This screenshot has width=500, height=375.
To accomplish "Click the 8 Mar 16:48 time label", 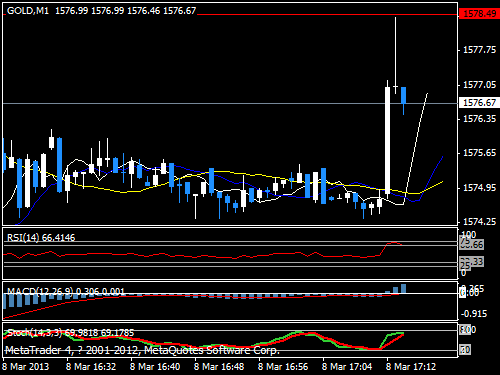I will point(219,367).
